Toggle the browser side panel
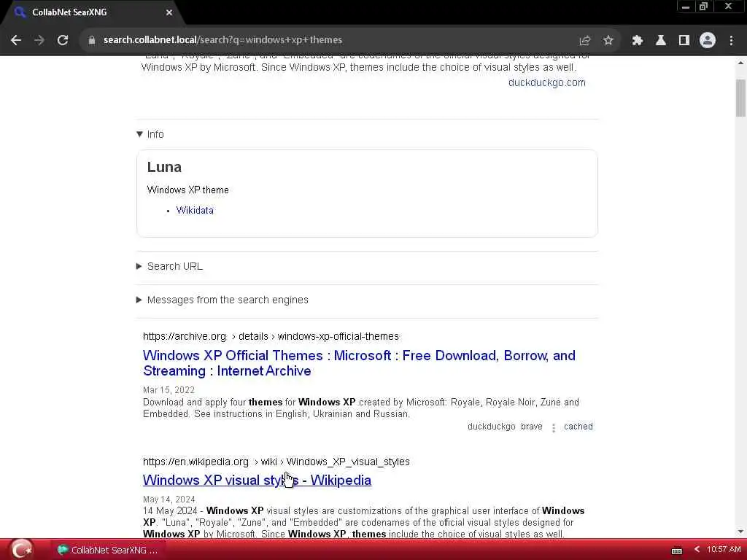Screen dimensions: 747x560 [684, 40]
